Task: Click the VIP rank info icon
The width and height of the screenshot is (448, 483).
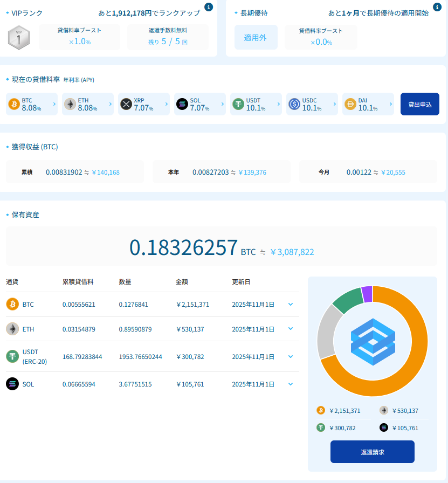Action: pyautogui.click(x=209, y=8)
